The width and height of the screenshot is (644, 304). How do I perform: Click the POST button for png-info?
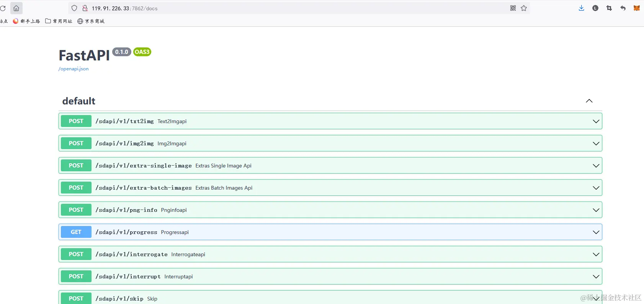76,210
